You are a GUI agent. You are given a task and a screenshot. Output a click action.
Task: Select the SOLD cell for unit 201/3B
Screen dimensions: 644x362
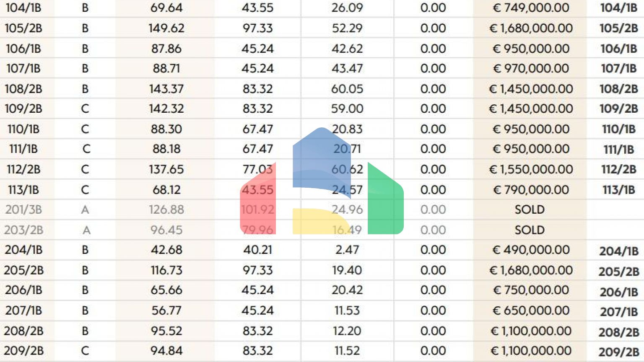[530, 209]
